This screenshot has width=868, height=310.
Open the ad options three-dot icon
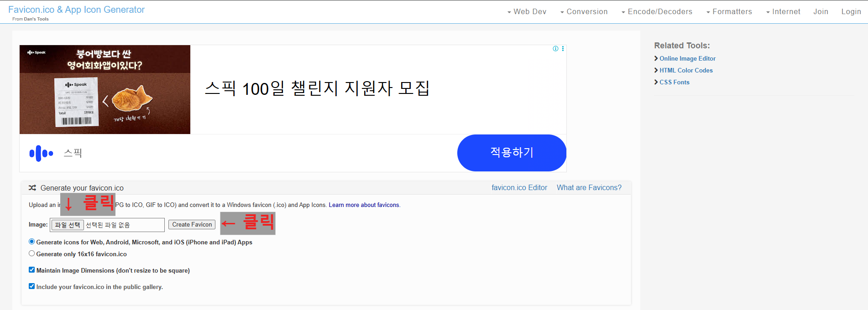click(563, 49)
